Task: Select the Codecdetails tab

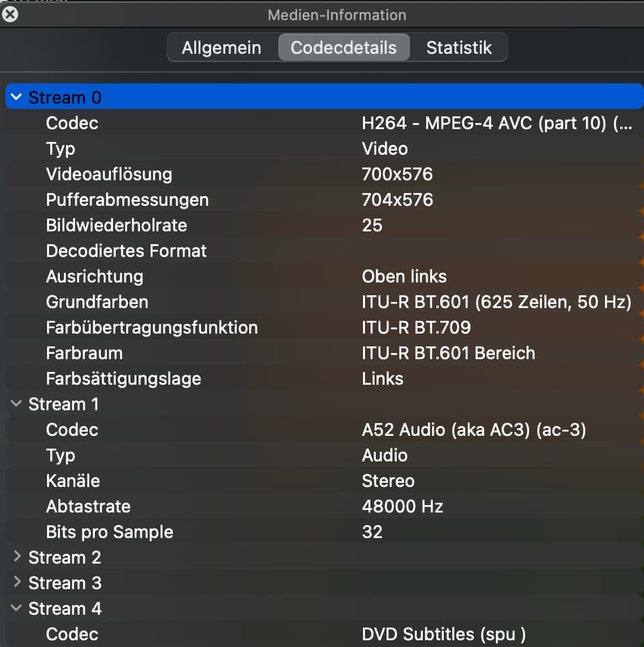Action: (344, 48)
